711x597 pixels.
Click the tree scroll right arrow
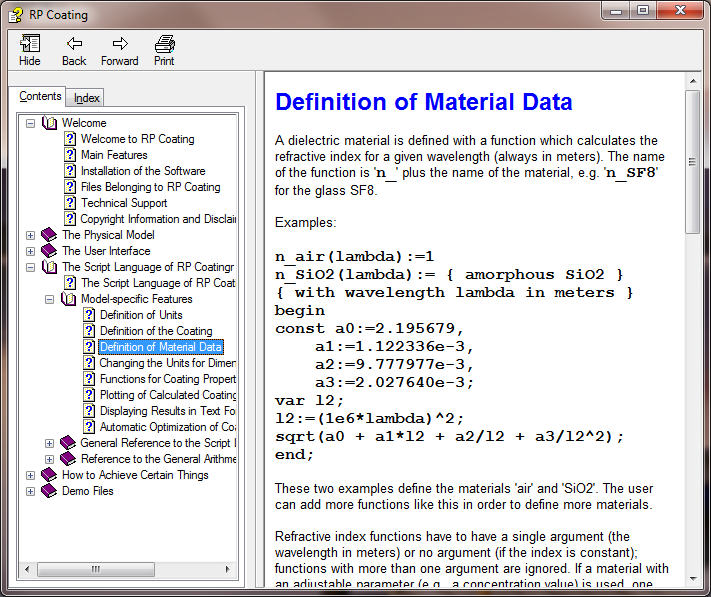click(x=228, y=569)
